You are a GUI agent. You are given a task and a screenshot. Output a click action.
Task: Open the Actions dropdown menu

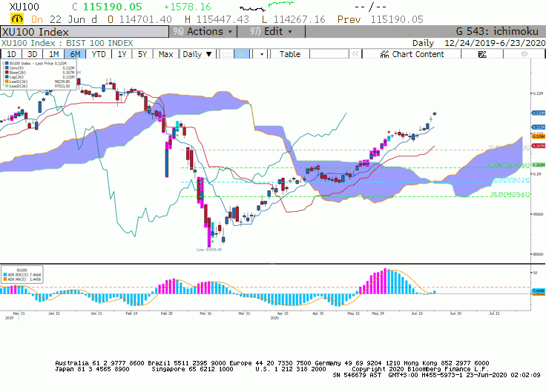pos(203,32)
